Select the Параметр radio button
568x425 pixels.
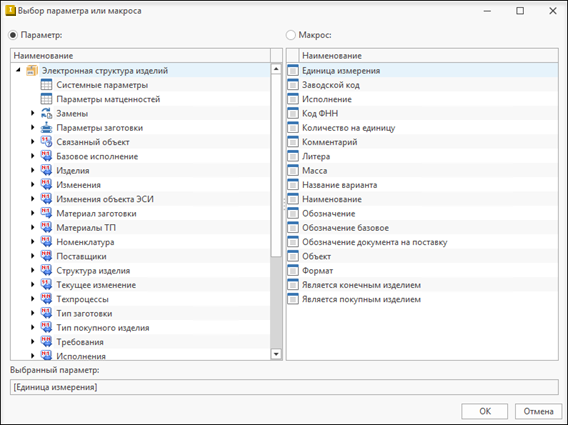pyautogui.click(x=13, y=35)
